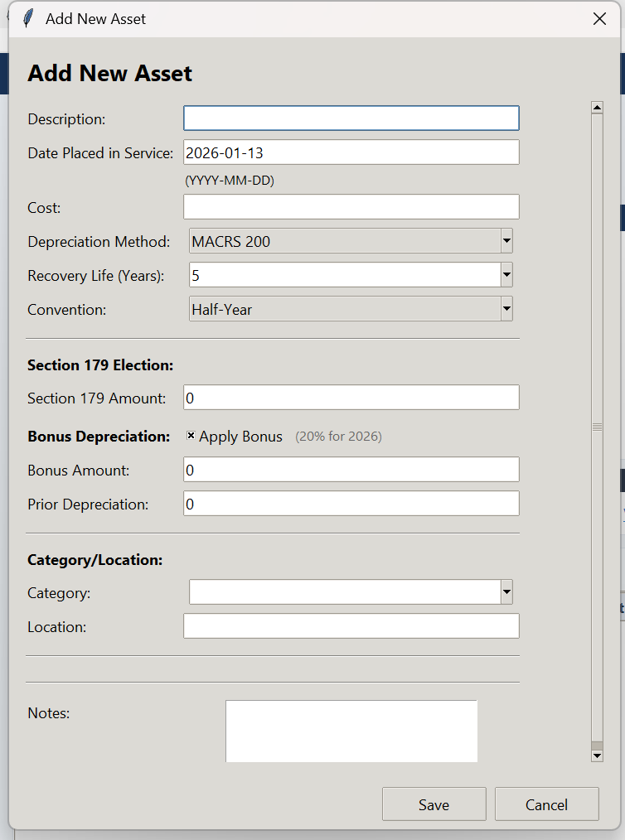Image resolution: width=625 pixels, height=840 pixels.
Task: Click into the Location text box
Action: tap(351, 625)
